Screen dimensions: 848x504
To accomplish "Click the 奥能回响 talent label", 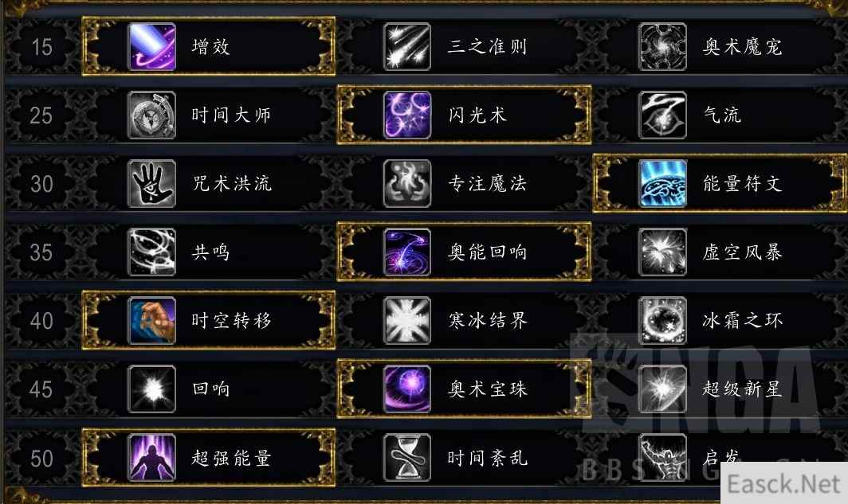I will point(487,252).
